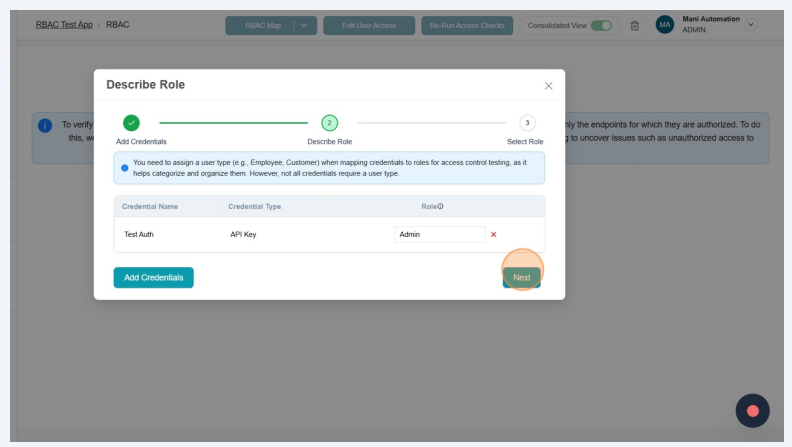Screen dimensions: 792x447
Task: Click the Credential Name column header
Action: 150,207
